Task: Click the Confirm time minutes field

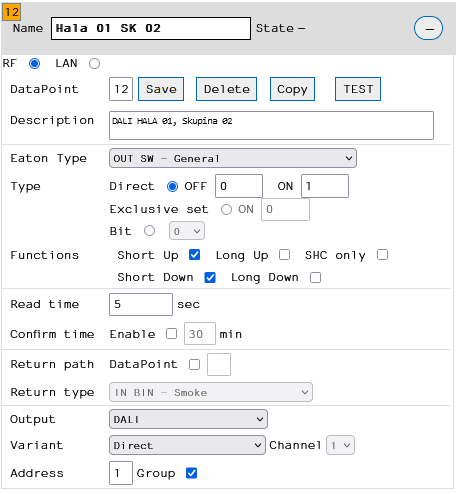Action: point(200,334)
